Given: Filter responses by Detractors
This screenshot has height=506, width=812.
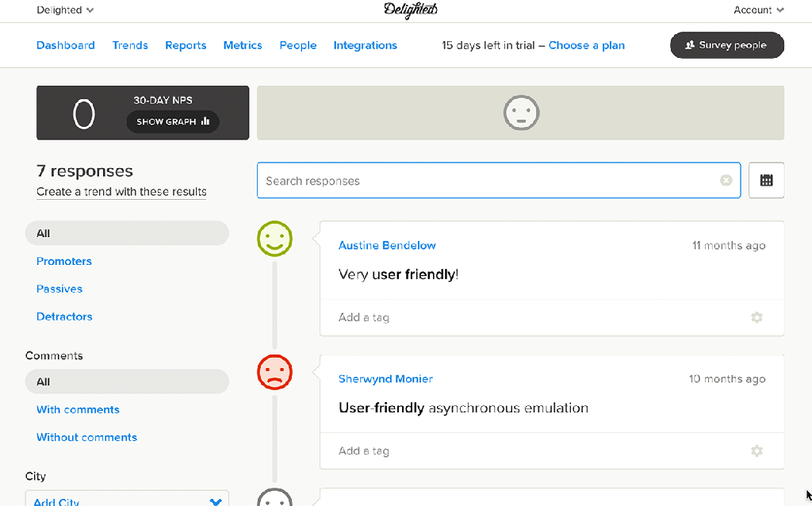Looking at the screenshot, I should click(64, 316).
